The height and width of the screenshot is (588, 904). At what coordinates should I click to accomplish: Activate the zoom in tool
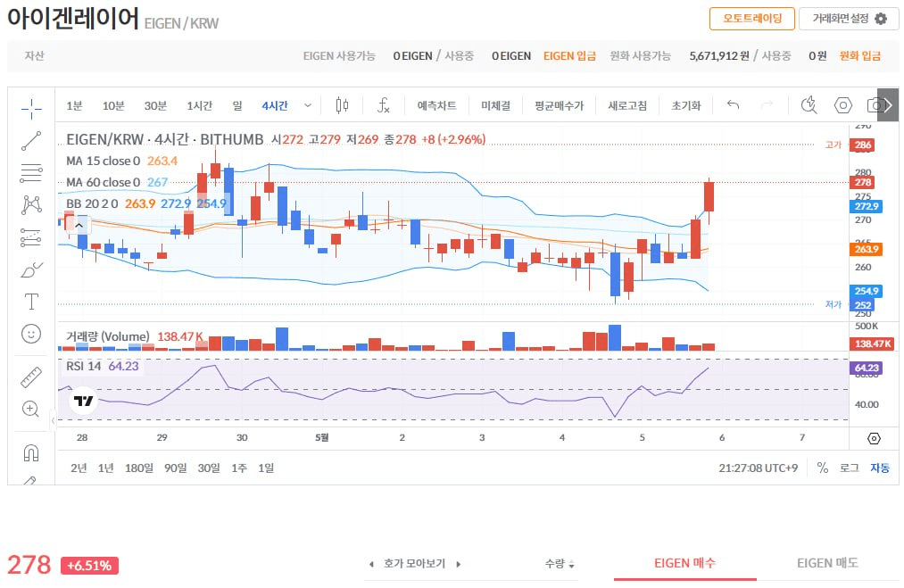point(31,409)
